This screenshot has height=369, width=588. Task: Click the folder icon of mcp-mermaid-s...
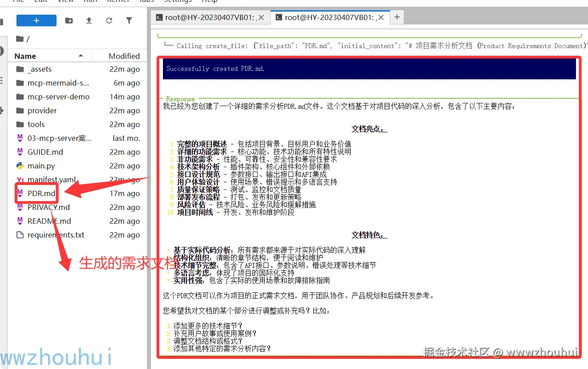coord(20,83)
